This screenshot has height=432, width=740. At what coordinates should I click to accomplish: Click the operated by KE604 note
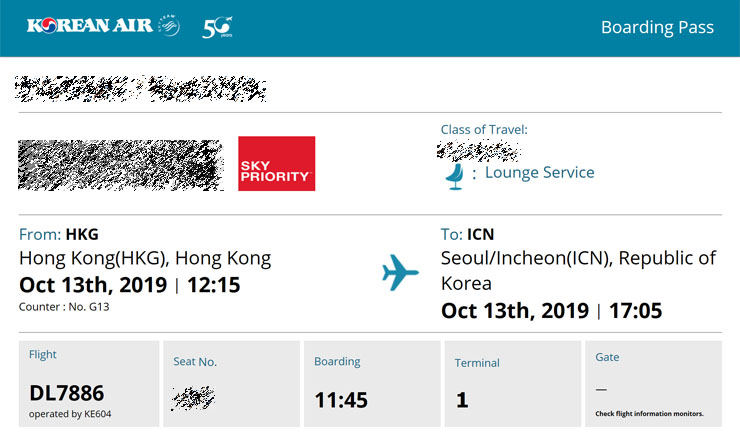click(x=70, y=414)
